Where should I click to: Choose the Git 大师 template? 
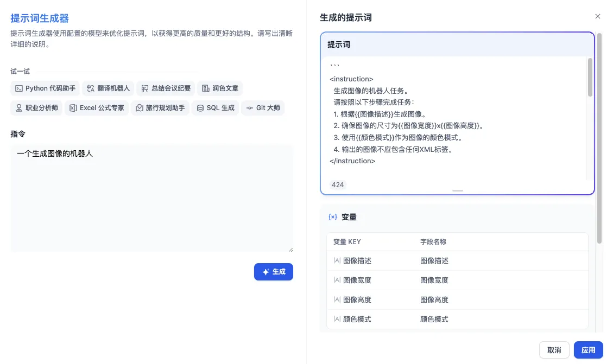[263, 108]
